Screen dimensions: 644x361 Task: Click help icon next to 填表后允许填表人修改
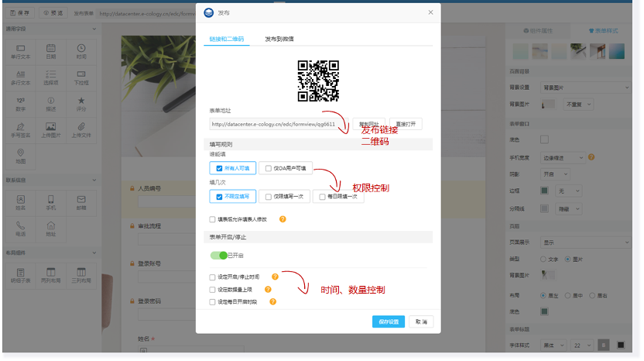tap(283, 219)
